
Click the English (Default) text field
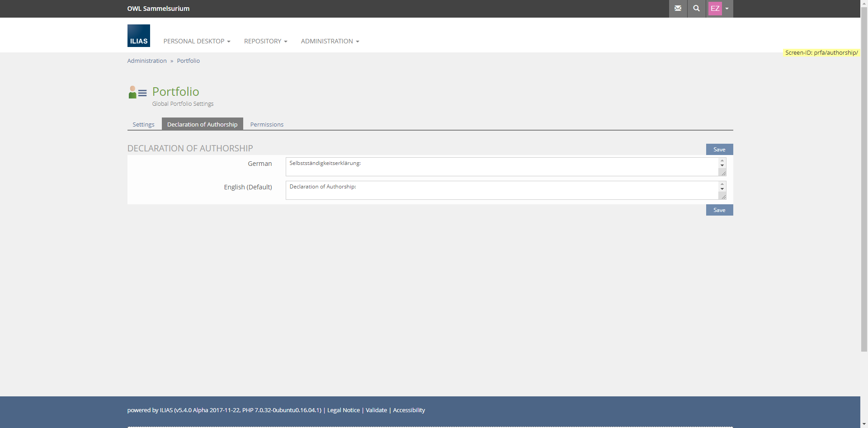(x=502, y=190)
